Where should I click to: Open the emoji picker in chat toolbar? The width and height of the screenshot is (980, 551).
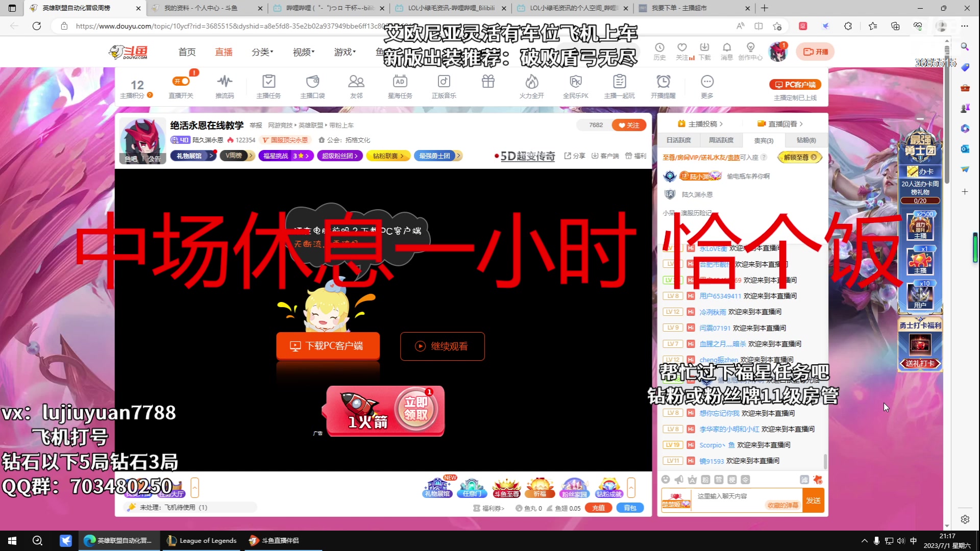coord(666,480)
